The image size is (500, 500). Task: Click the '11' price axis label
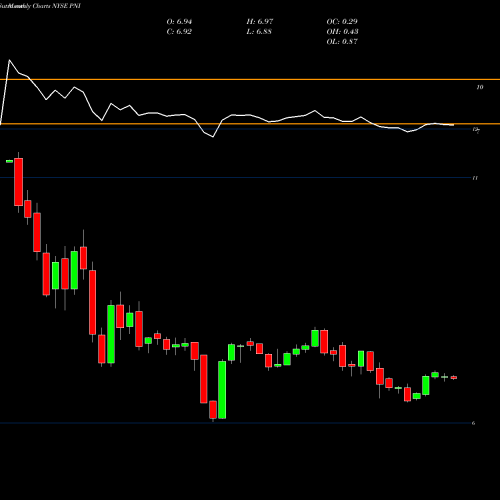point(475,178)
